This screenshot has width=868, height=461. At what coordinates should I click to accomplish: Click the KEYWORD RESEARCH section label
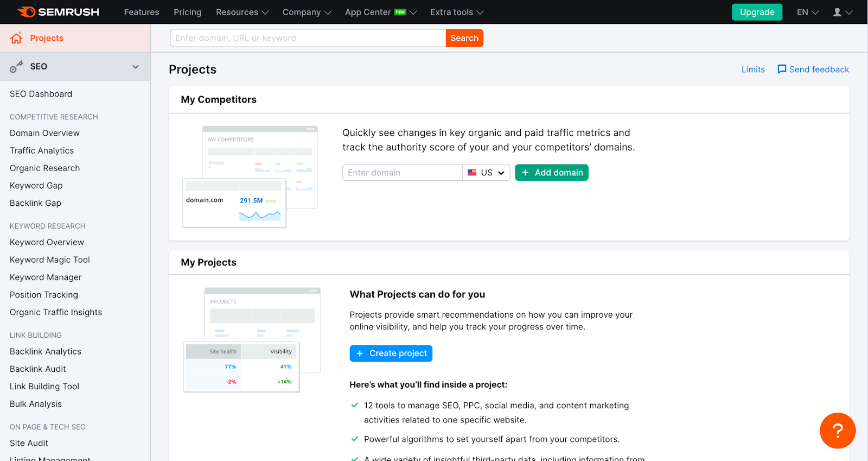(48, 226)
